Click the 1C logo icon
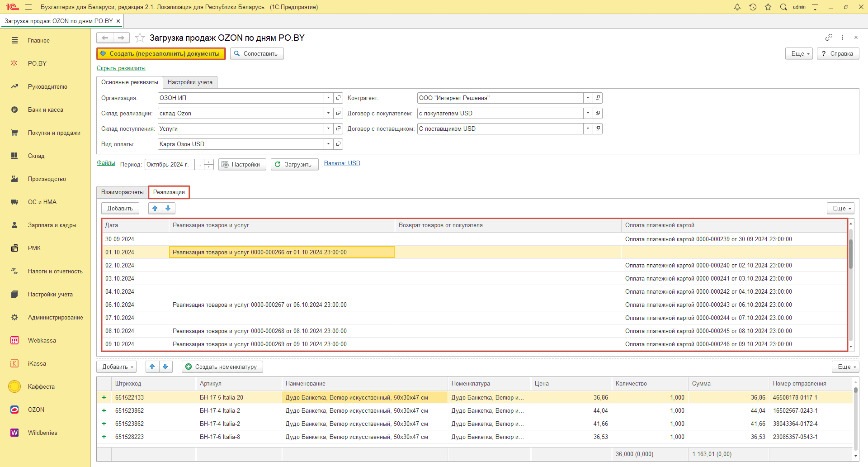Screen dimensions: 868x467 coord(12,7)
